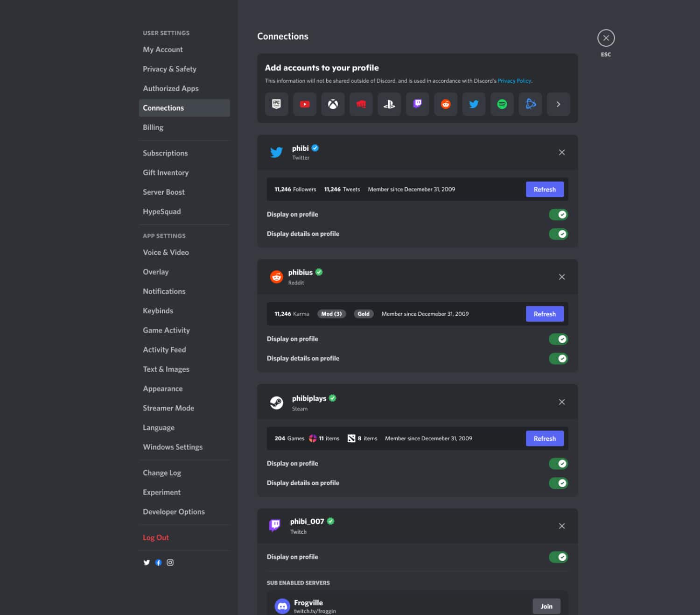Toggle Reddit Display on profile
Screen dimensions: 700x615
[x=558, y=339]
